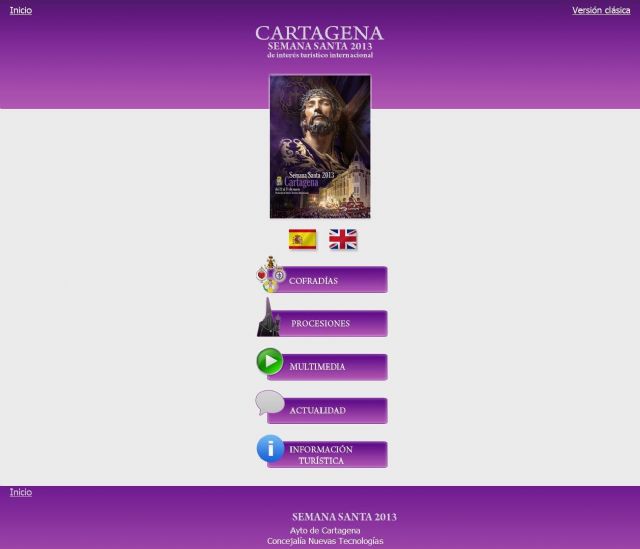Switch language using the Spanish flag

pos(302,239)
